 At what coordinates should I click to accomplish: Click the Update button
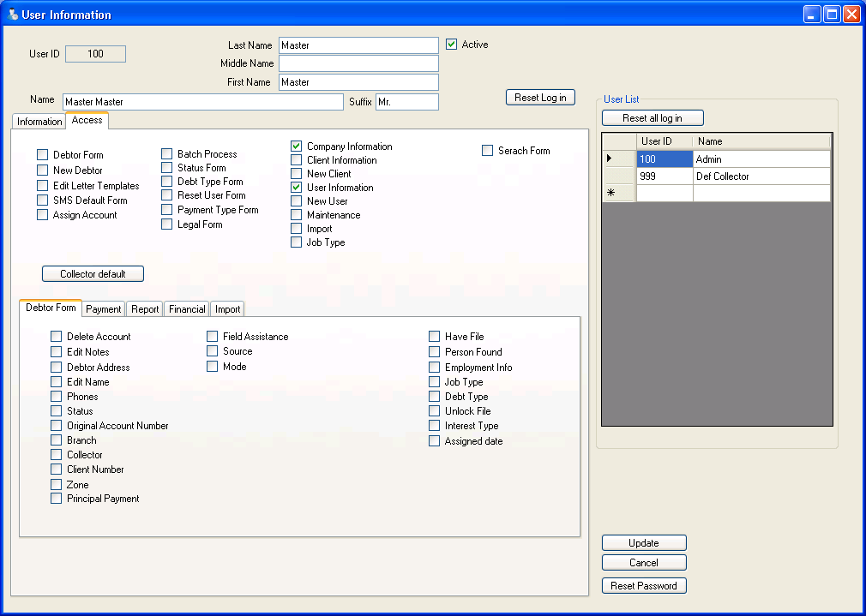point(644,543)
